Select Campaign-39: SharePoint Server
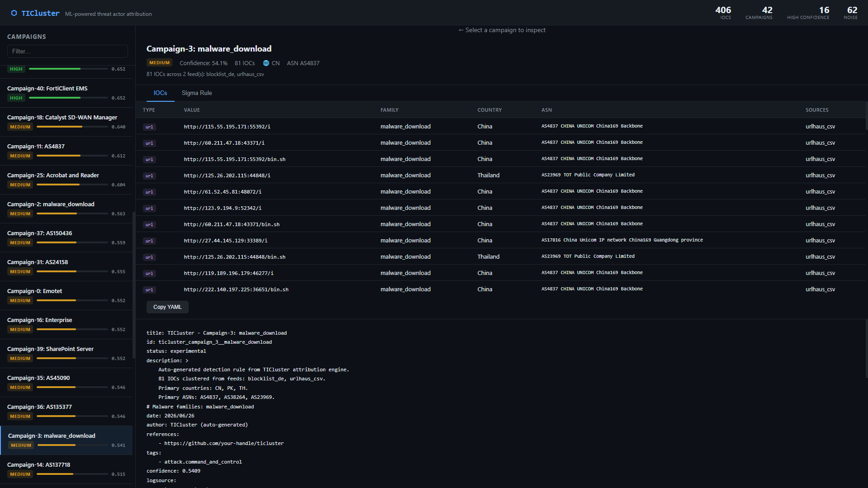 (x=66, y=353)
